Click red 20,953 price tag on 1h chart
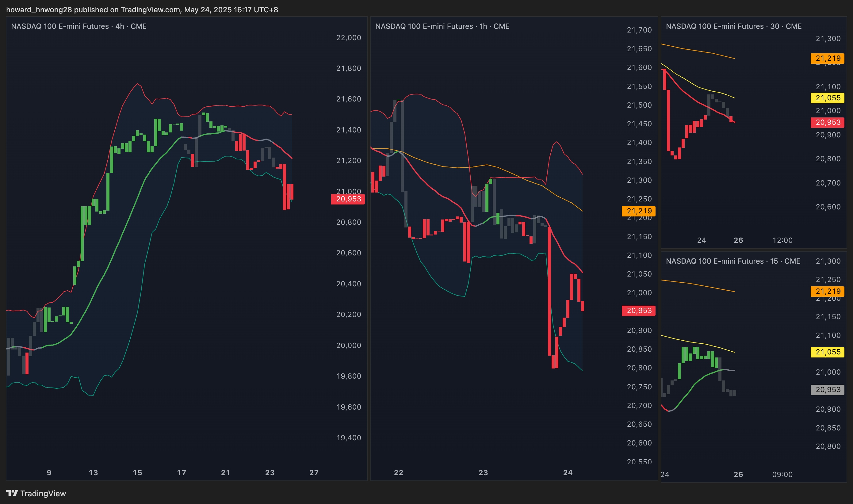The image size is (853, 504). 639,311
